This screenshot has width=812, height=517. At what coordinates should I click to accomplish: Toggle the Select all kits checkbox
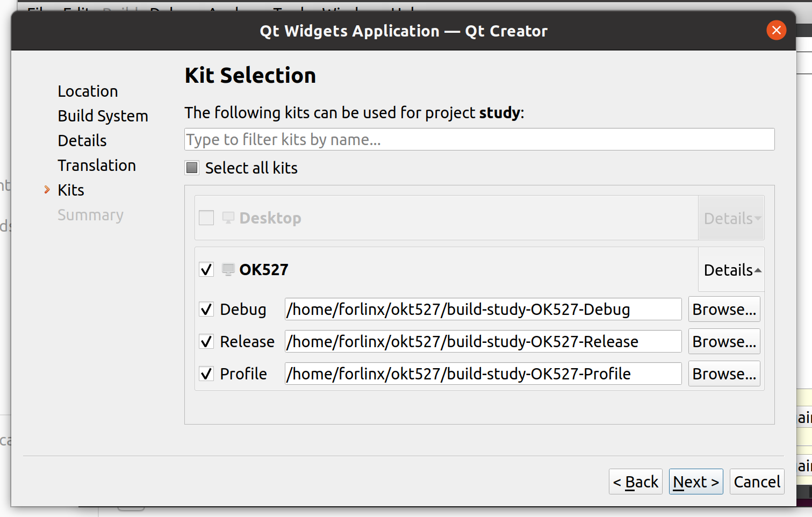192,168
